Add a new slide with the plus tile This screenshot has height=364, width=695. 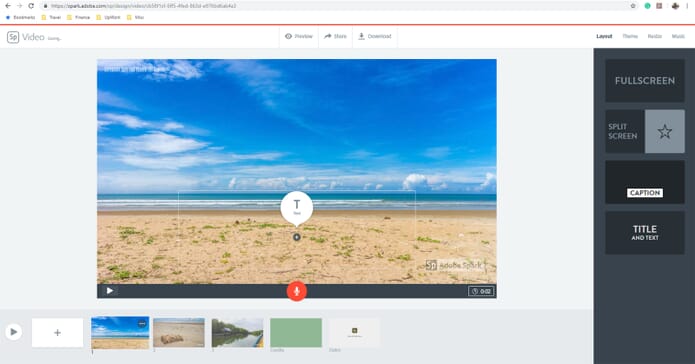pyautogui.click(x=58, y=333)
